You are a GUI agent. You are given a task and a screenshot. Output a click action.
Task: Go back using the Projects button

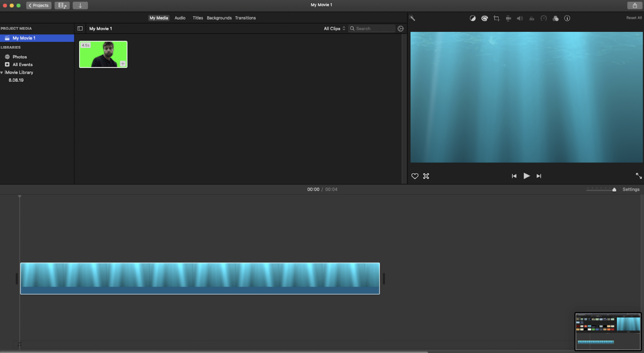pos(38,5)
